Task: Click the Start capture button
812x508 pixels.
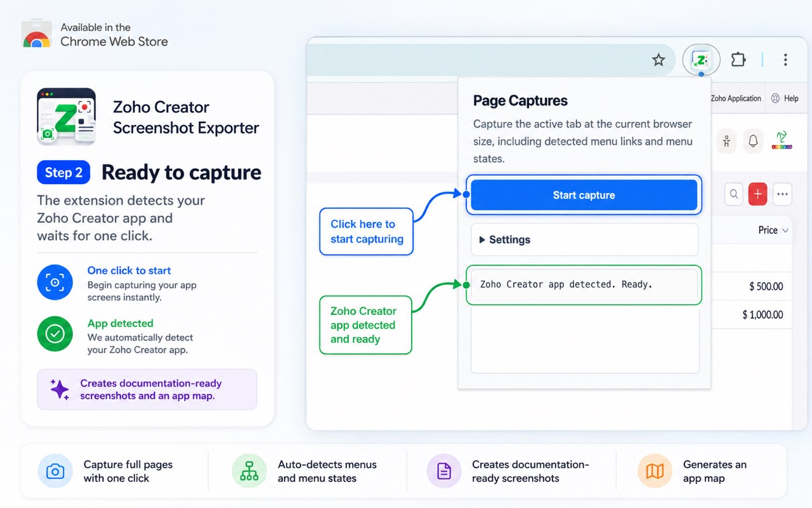Action: [x=584, y=195]
